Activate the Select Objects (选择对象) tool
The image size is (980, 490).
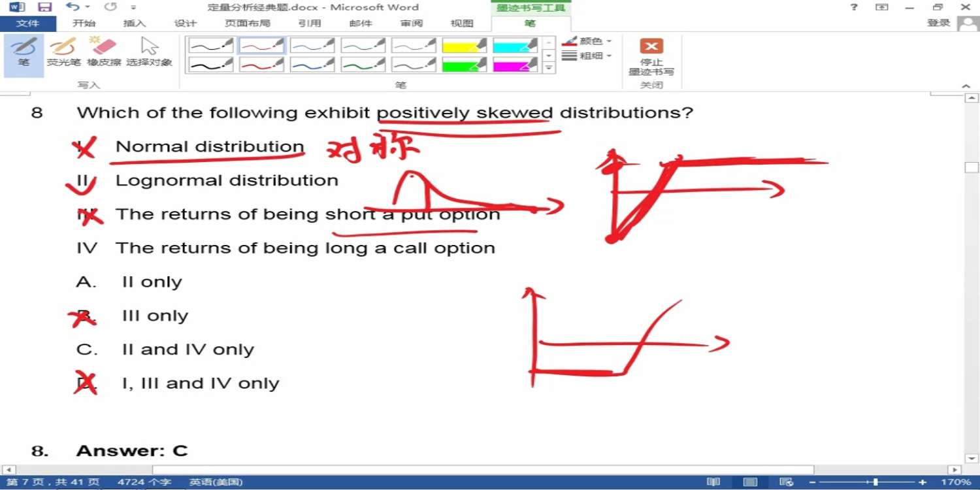tap(149, 53)
